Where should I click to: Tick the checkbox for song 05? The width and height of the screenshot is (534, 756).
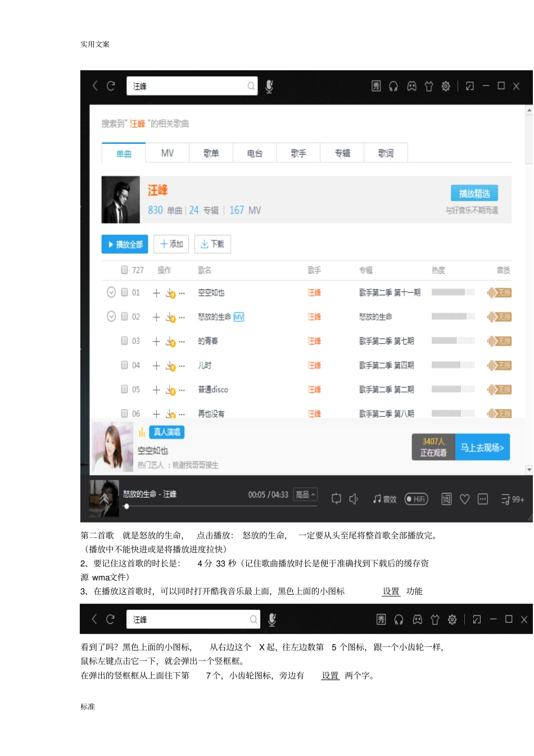(x=124, y=389)
